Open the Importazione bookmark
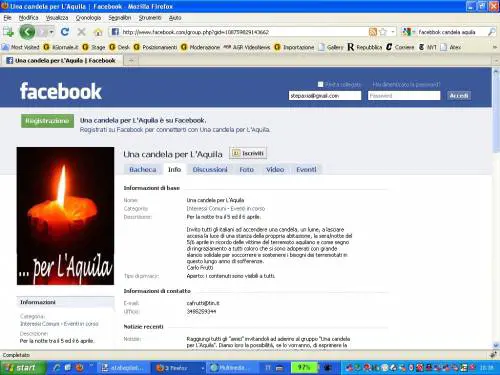 (294, 47)
